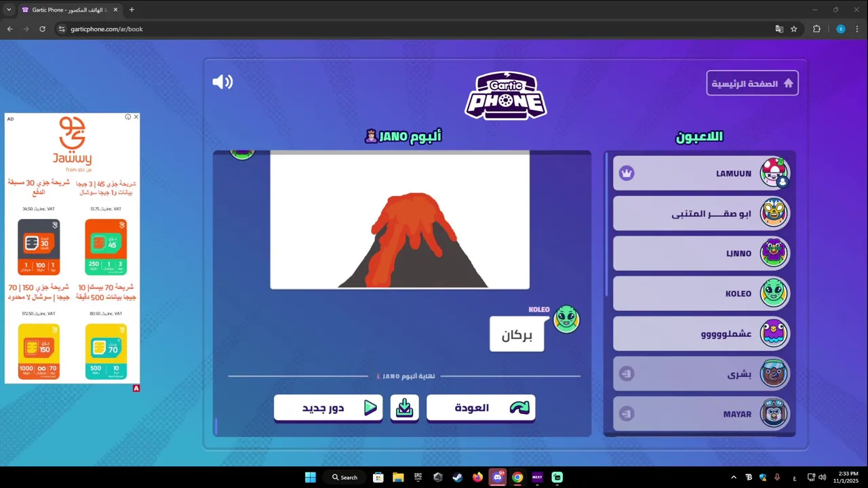Close the Jawwy advertisement

click(136, 117)
